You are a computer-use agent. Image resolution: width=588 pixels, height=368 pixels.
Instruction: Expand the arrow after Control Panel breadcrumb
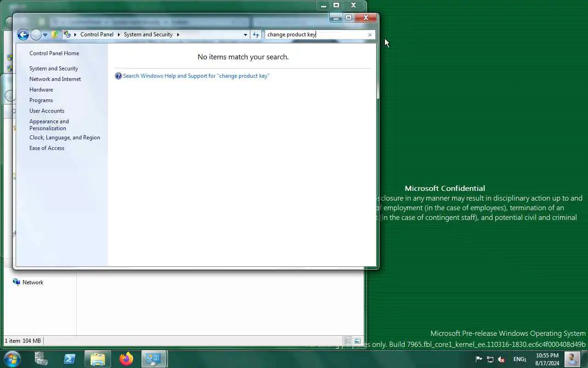coord(119,34)
